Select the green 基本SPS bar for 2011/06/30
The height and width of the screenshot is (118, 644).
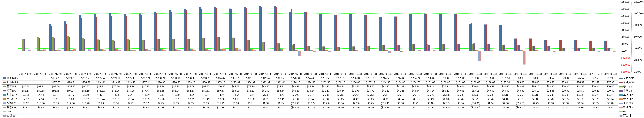click(x=23, y=45)
